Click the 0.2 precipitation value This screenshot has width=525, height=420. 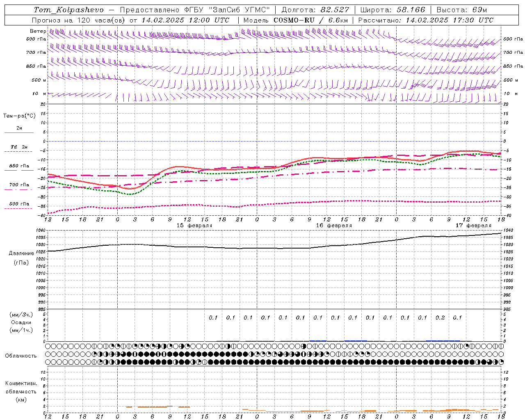tap(440, 317)
